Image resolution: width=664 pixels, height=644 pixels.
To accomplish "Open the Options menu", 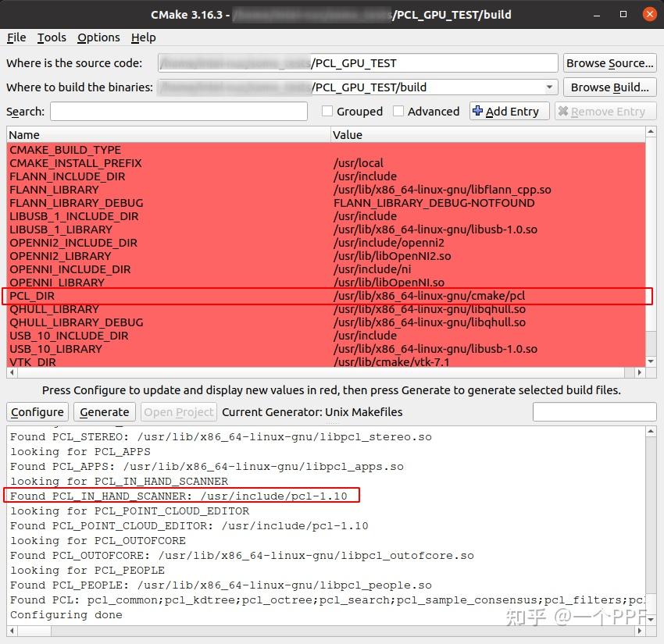I will [98, 37].
